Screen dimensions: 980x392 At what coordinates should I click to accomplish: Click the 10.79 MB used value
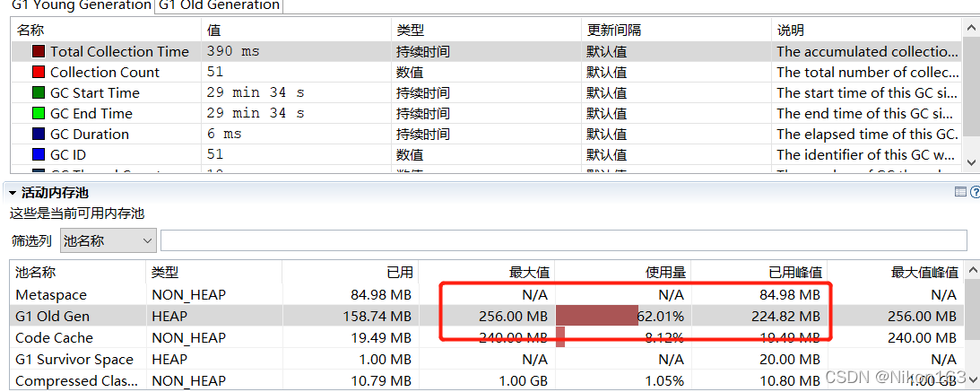pos(381,380)
